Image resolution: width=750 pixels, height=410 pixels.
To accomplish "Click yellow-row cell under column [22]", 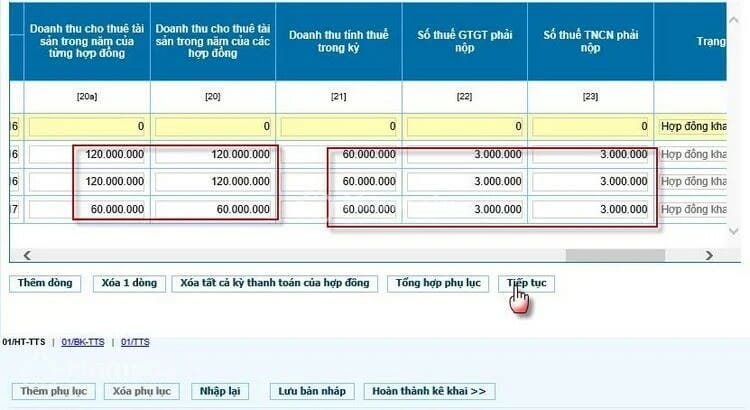I will (465, 127).
